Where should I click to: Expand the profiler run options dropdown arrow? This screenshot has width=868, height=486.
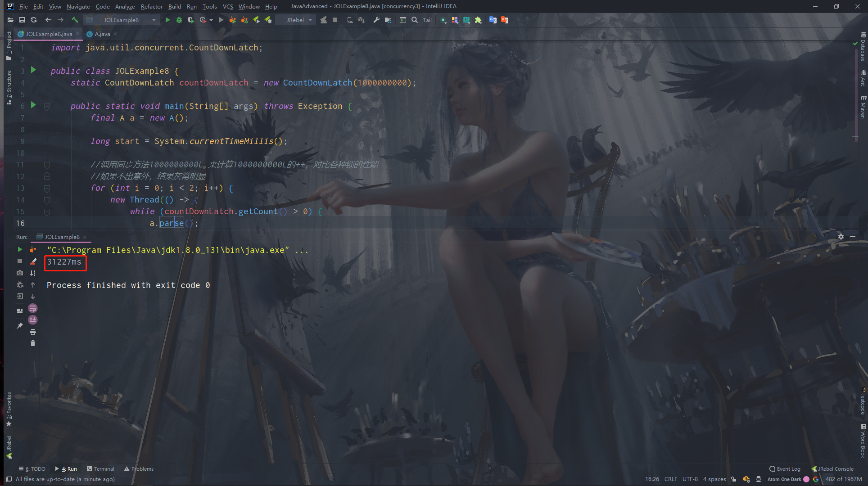pos(211,20)
